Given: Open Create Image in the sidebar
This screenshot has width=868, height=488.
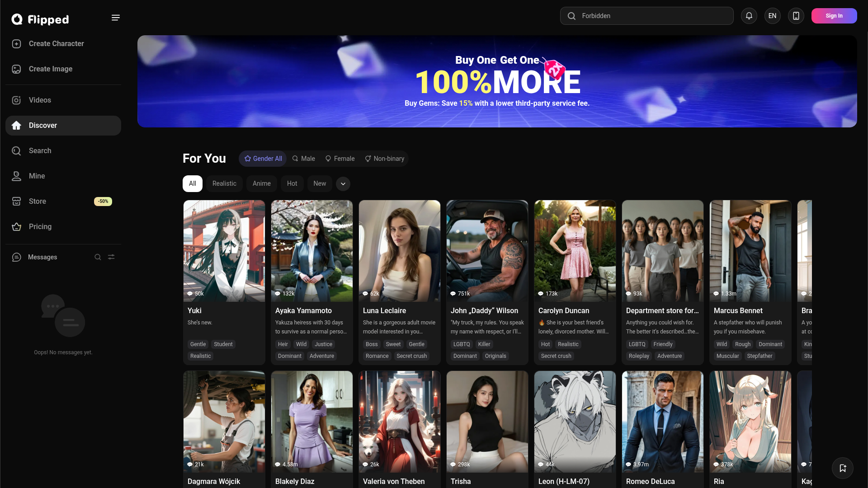Looking at the screenshot, I should pyautogui.click(x=63, y=69).
